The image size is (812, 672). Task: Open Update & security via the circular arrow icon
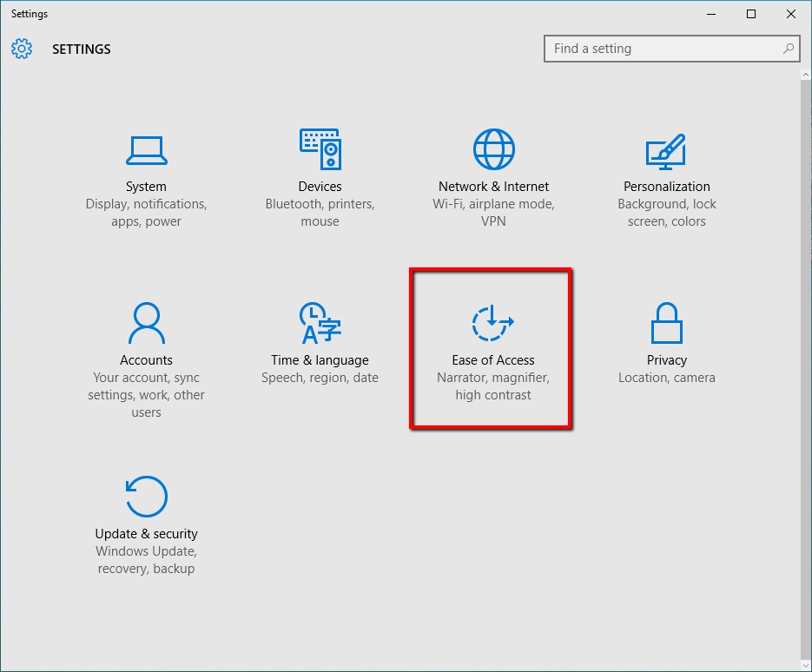pos(147,497)
